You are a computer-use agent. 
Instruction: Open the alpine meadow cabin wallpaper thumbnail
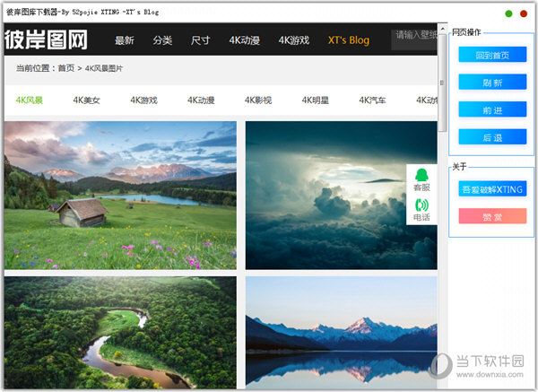coord(120,195)
